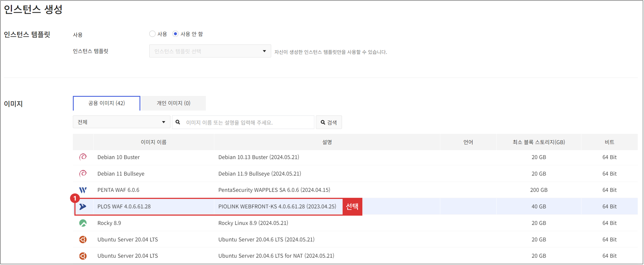The height and width of the screenshot is (265, 644).
Task: Select the 사용 radio button
Action: tap(152, 34)
